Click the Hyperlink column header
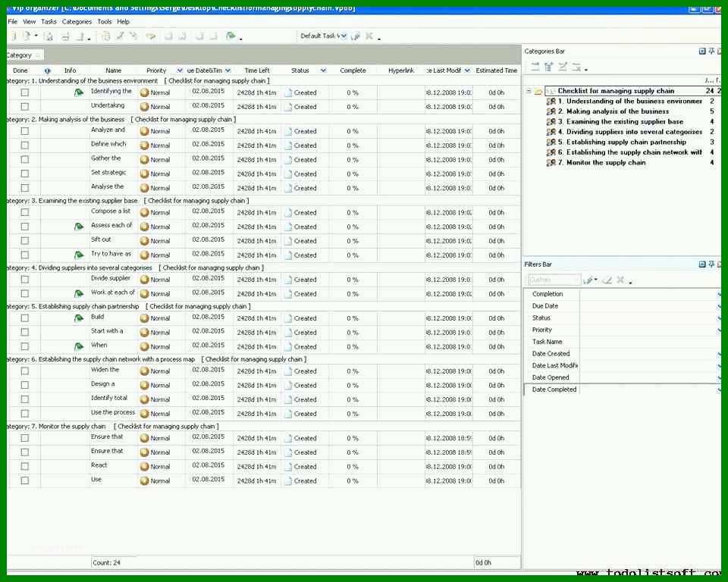The height and width of the screenshot is (582, 728). point(401,70)
